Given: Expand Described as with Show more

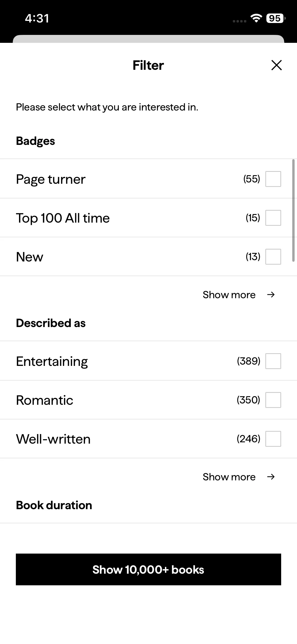Looking at the screenshot, I should click(229, 477).
